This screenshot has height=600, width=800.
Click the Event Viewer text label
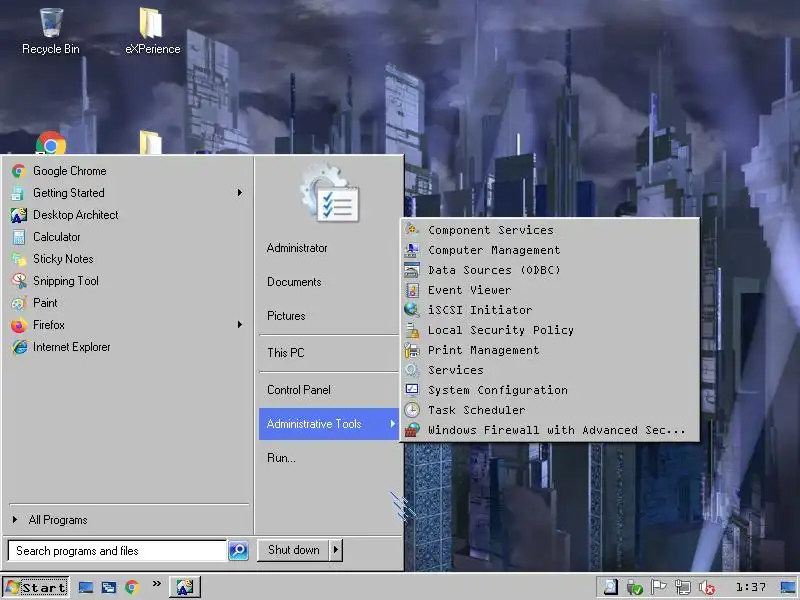click(x=469, y=290)
